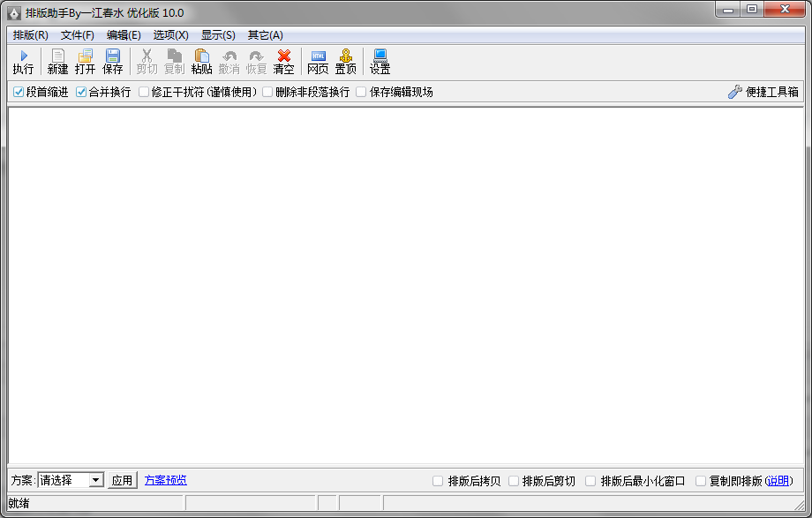The height and width of the screenshot is (518, 812).
Task: Minimize the 排版助手 window
Action: pyautogui.click(x=728, y=10)
